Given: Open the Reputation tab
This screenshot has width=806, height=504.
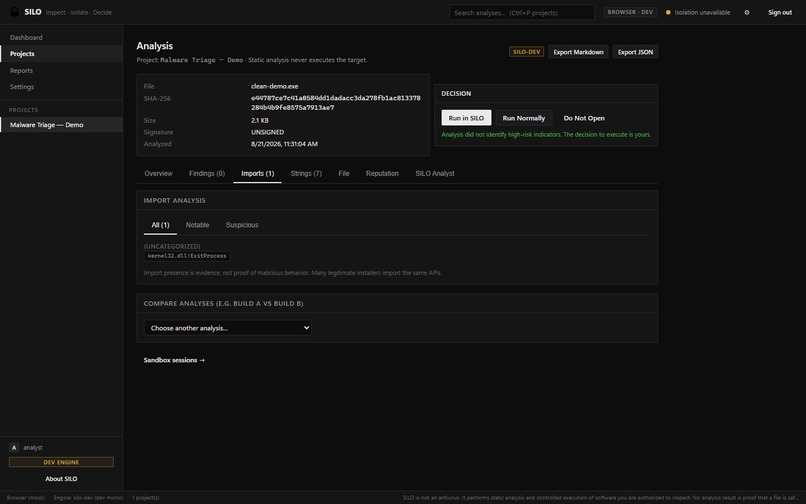Looking at the screenshot, I should [382, 173].
